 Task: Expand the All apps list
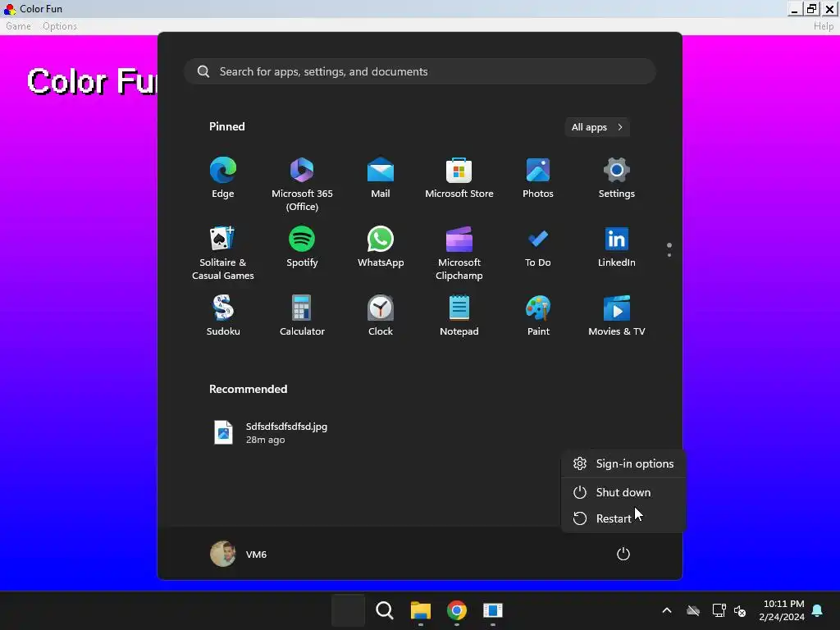click(x=597, y=127)
